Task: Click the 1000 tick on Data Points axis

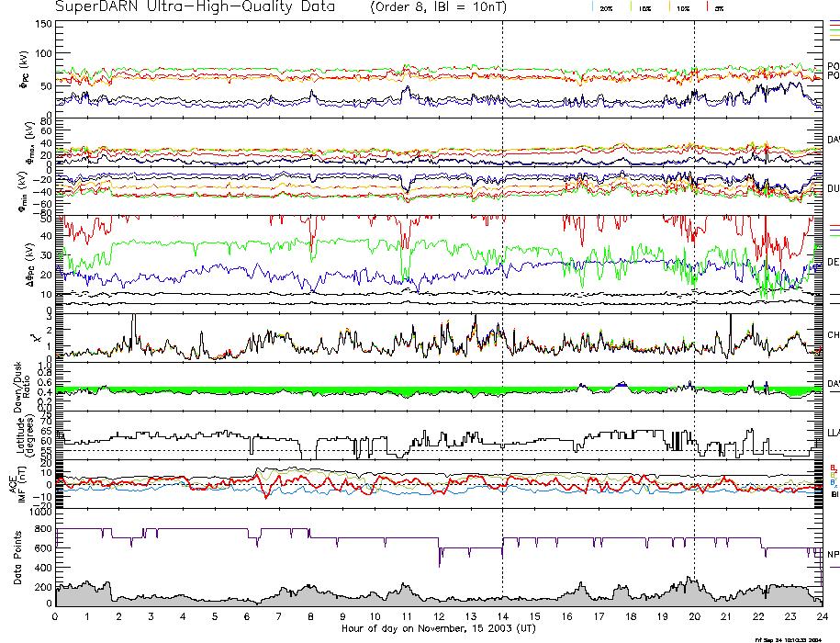Action: 39,515
